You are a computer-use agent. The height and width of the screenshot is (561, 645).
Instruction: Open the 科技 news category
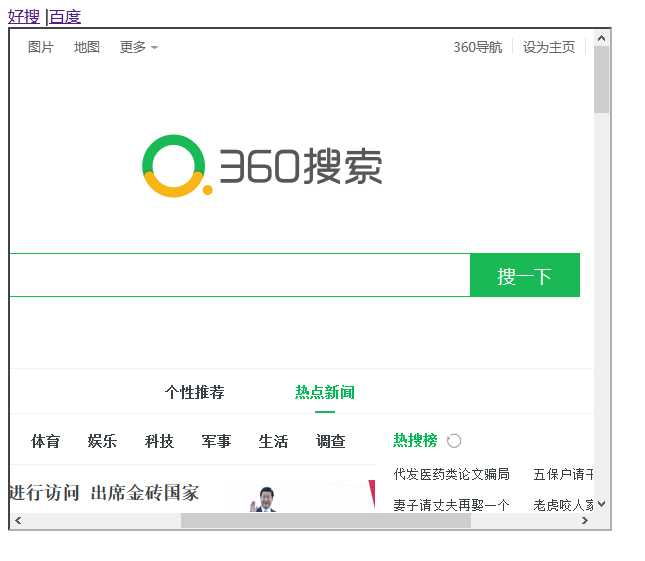159,441
